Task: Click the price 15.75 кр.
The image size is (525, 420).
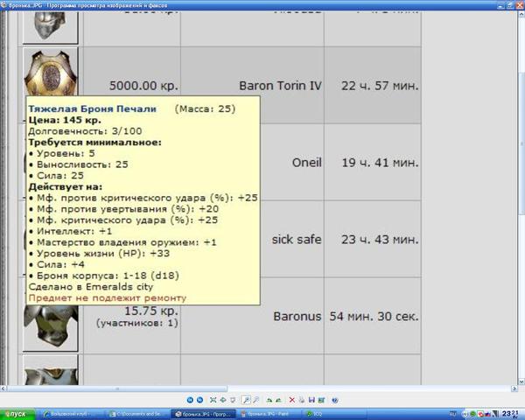Action: tap(151, 311)
